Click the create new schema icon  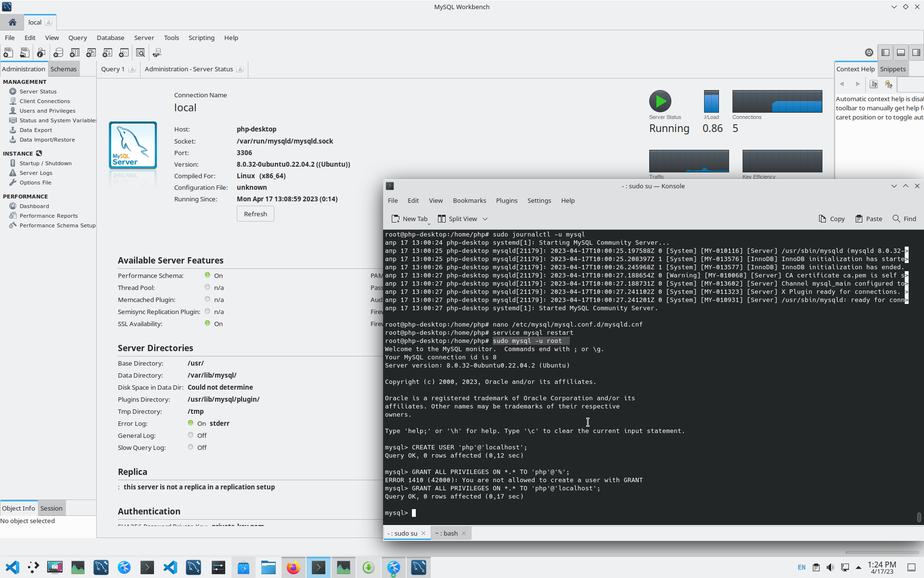(x=58, y=53)
